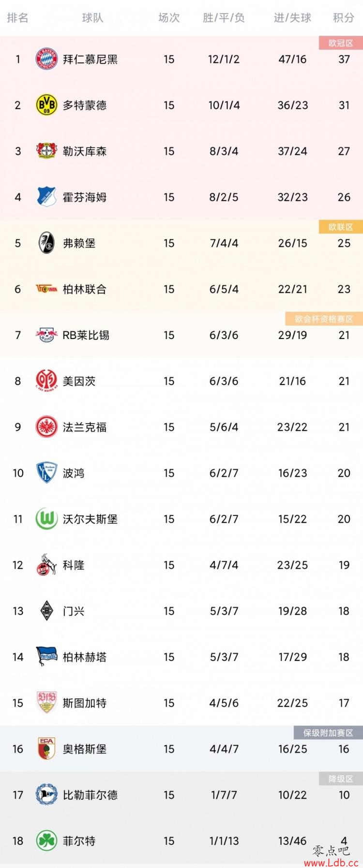
Task: Select the Hertha BSC flag logo
Action: 47,657
